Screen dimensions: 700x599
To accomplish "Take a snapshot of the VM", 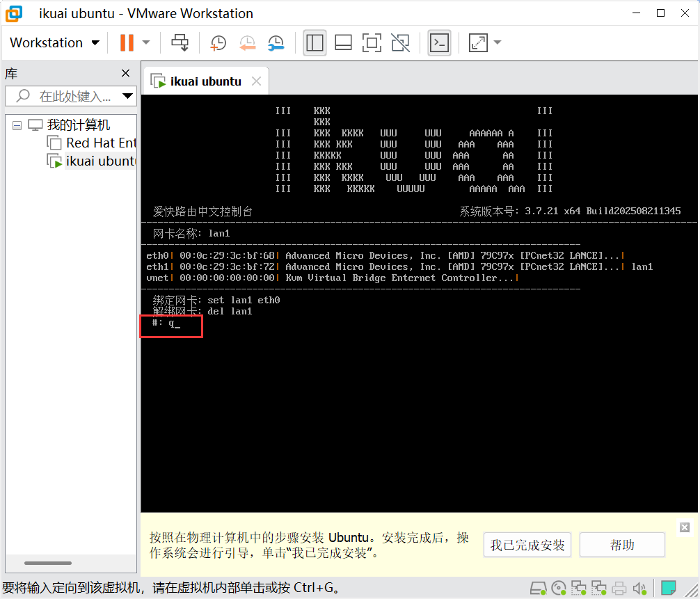I will tap(218, 43).
